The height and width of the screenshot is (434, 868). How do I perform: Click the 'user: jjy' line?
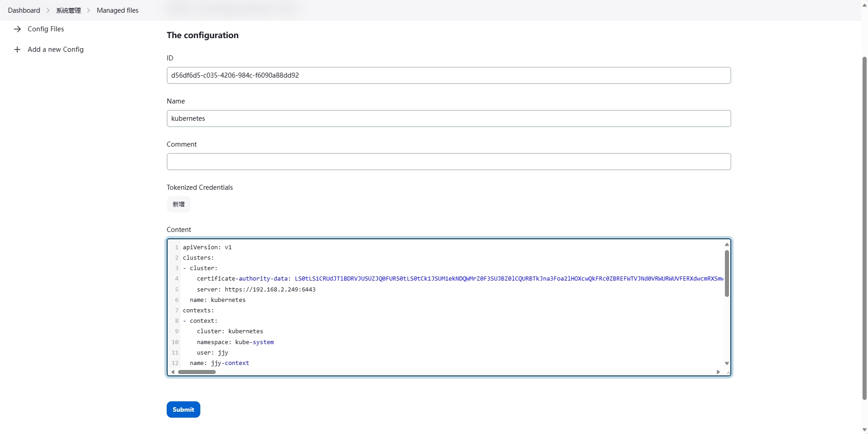point(213,353)
